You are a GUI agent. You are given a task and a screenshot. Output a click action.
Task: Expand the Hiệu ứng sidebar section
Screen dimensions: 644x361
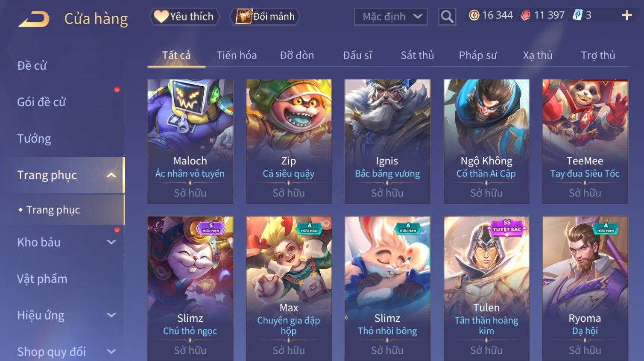pyautogui.click(x=111, y=315)
